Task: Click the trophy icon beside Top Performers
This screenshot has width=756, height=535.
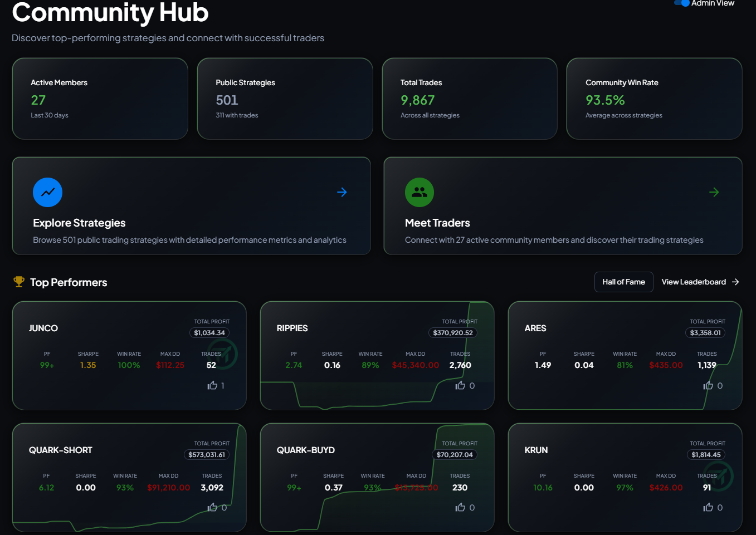Action: [x=18, y=282]
